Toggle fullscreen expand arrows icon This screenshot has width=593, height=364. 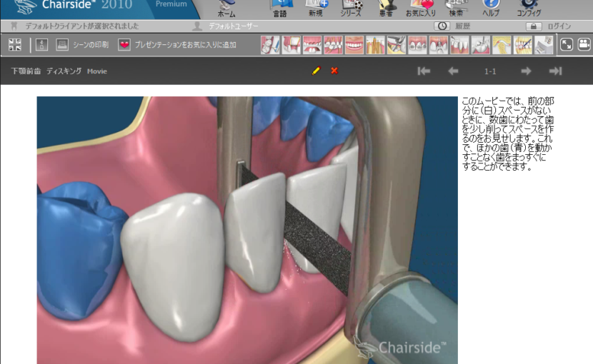click(x=567, y=44)
